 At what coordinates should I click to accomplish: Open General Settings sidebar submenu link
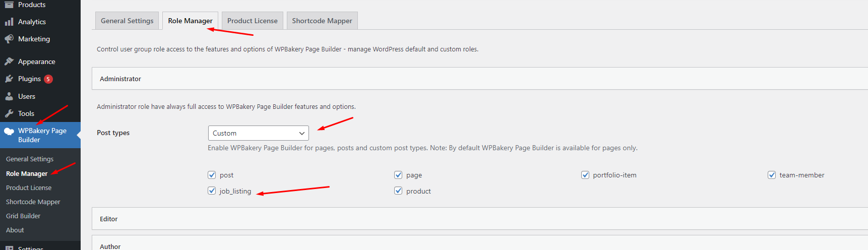[30, 159]
